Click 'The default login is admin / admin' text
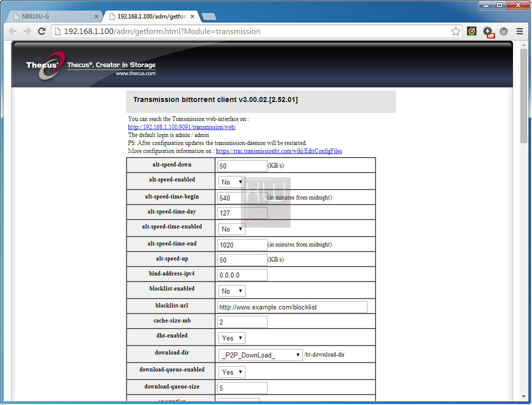Image resolution: width=532 pixels, height=405 pixels. (x=168, y=135)
